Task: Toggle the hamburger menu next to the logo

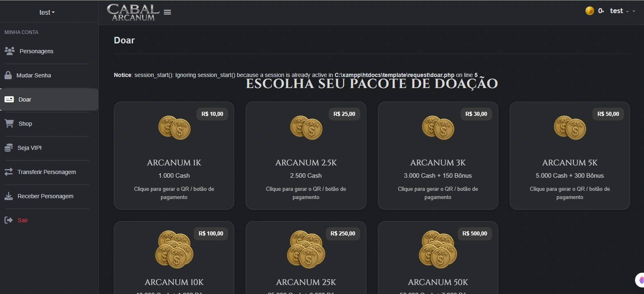Action: pos(167,12)
